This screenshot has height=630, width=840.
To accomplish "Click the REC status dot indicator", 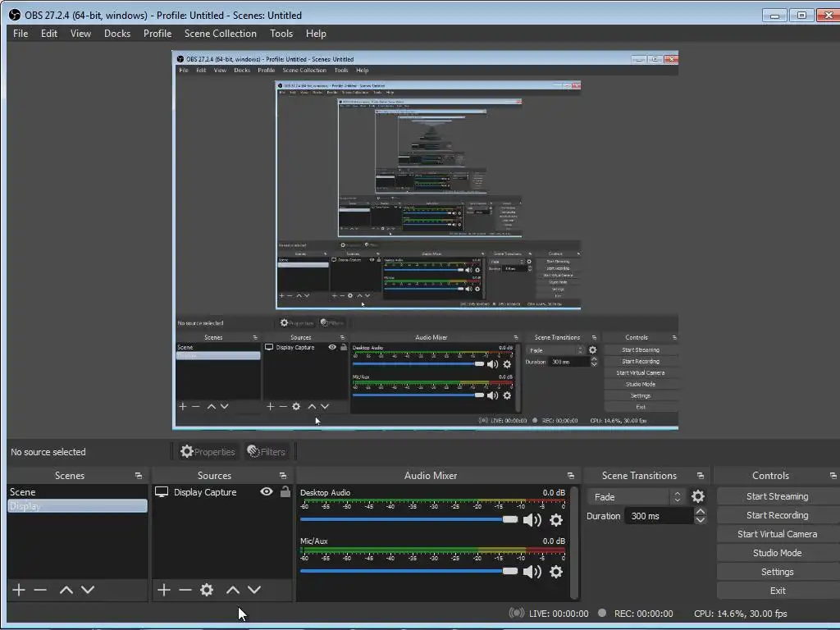I will point(602,613).
